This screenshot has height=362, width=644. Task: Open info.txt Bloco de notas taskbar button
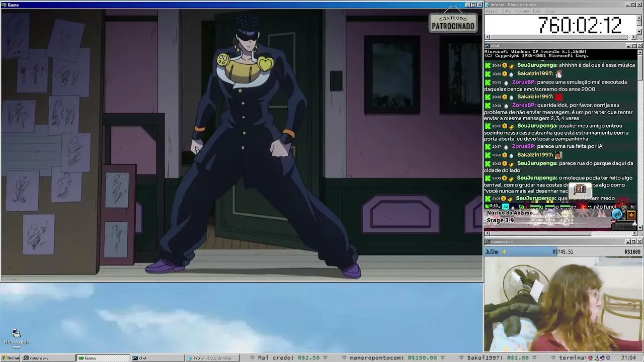[212, 358]
